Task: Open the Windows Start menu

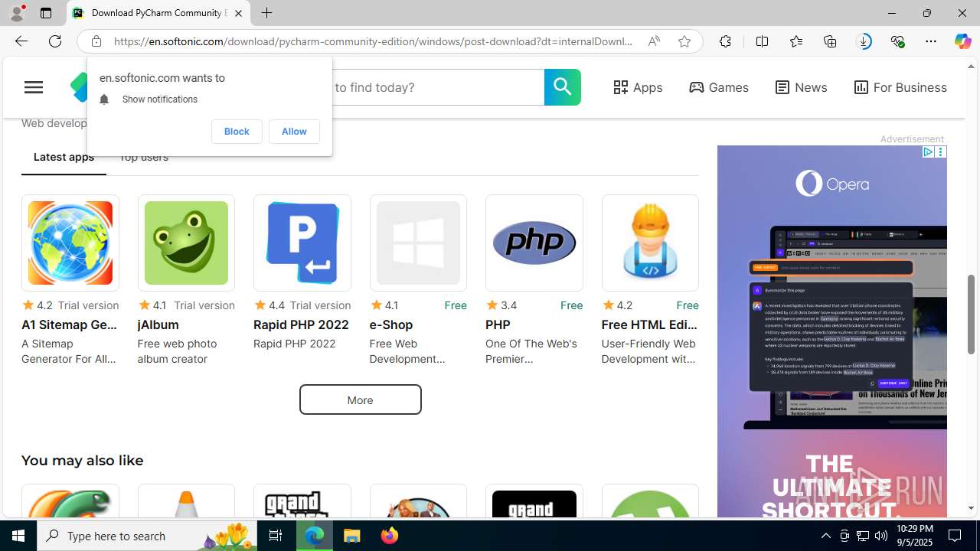Action: [18, 536]
